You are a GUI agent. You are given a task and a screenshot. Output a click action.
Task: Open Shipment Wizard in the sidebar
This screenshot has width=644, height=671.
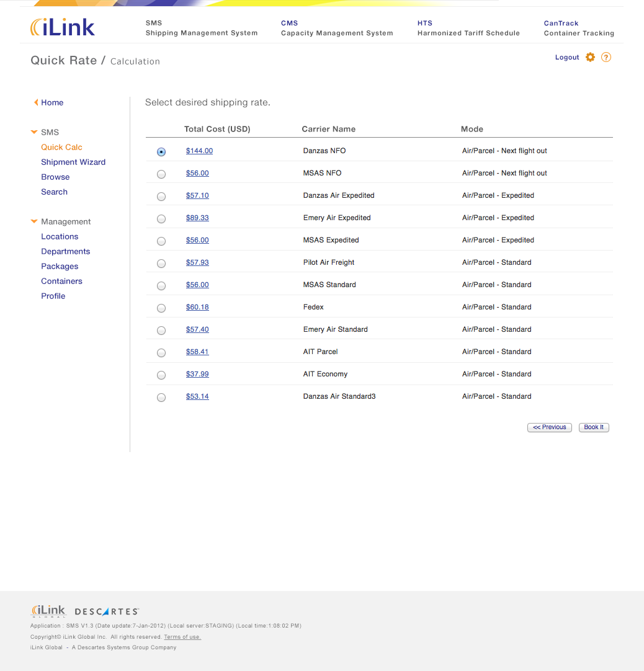[x=73, y=162]
